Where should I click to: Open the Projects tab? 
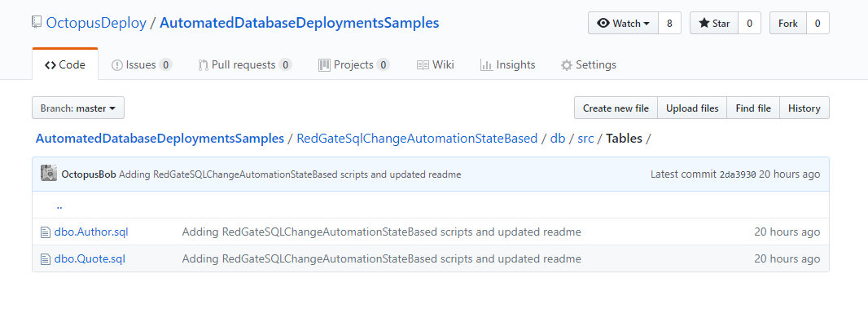[x=353, y=65]
